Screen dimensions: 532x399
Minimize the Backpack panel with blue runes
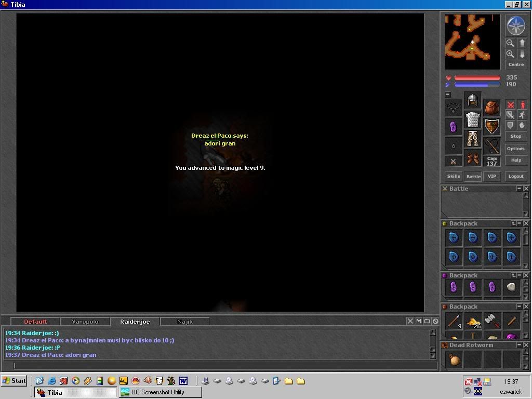click(519, 223)
